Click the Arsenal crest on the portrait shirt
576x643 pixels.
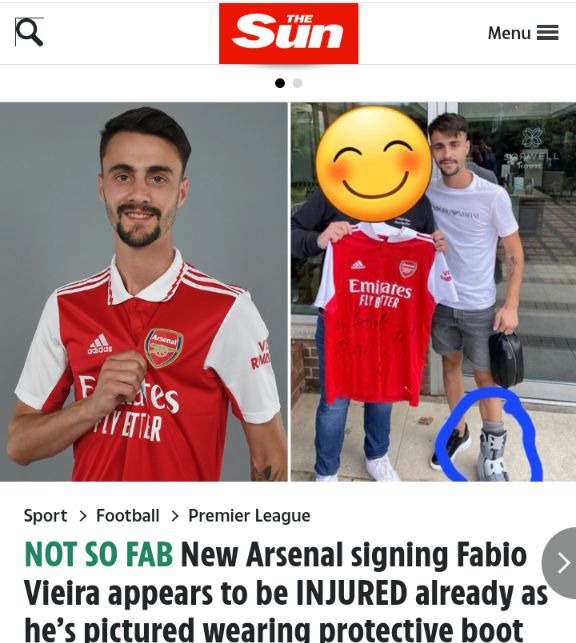click(163, 348)
